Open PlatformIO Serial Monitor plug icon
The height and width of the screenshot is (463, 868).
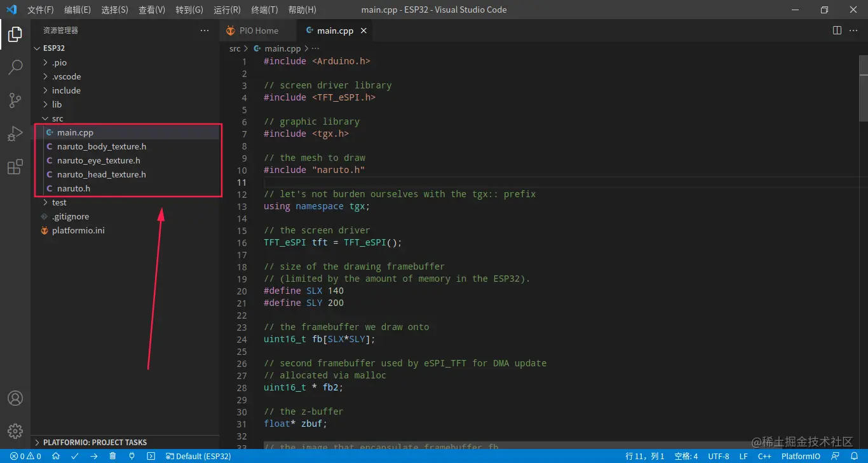click(x=132, y=456)
